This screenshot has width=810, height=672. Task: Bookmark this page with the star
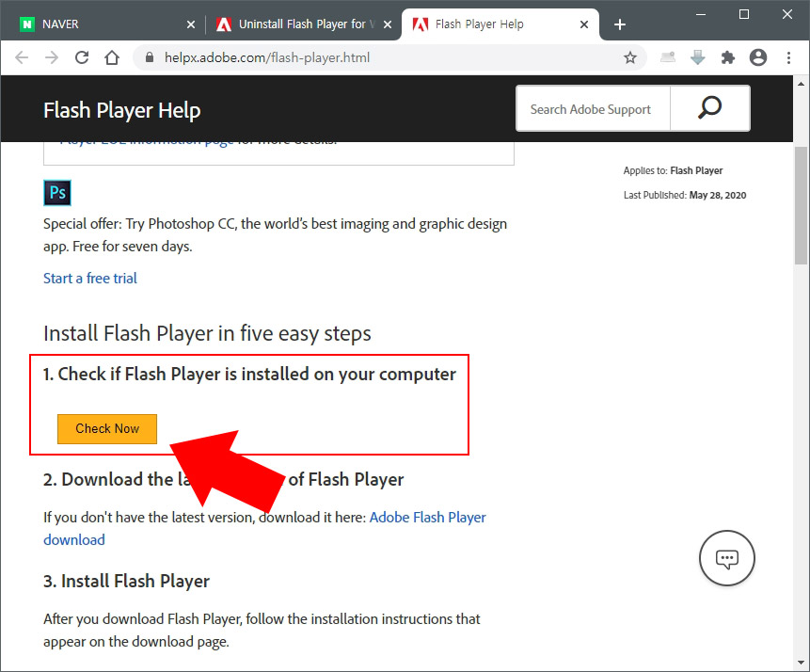pyautogui.click(x=629, y=57)
